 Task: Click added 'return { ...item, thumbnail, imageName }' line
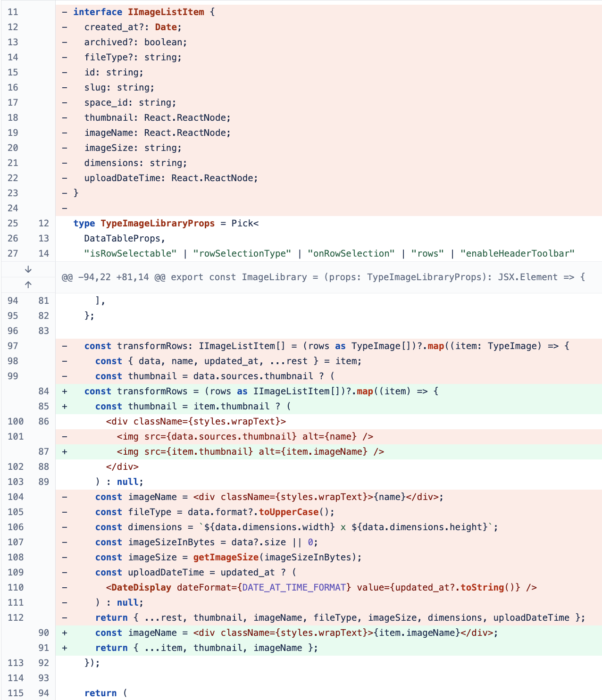pyautogui.click(x=329, y=648)
